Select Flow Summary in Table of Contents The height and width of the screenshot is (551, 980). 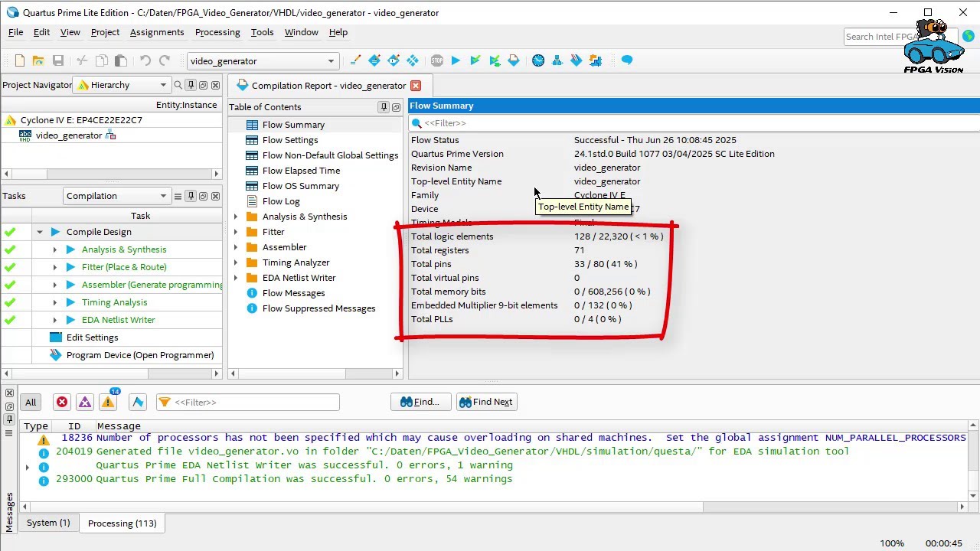[x=293, y=125]
